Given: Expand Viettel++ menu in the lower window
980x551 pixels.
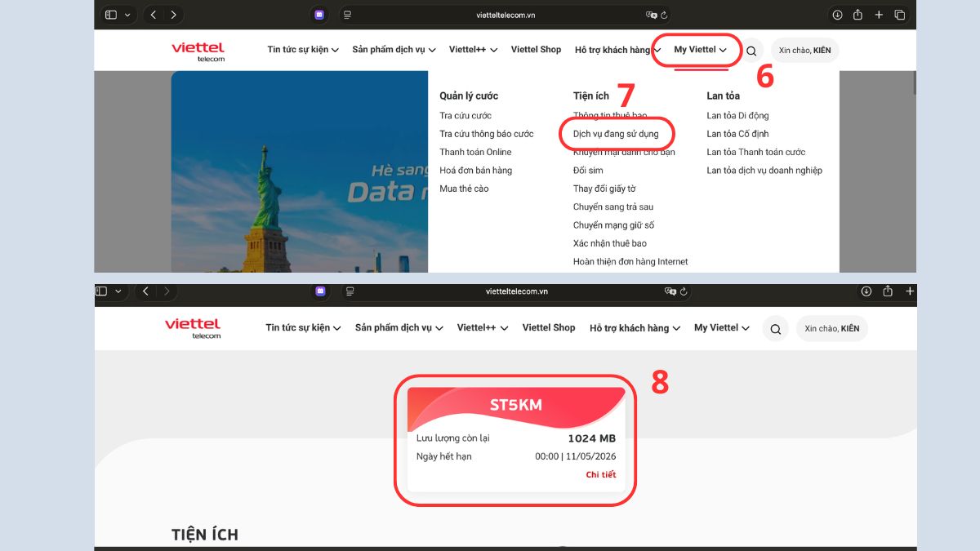Looking at the screenshot, I should [483, 328].
